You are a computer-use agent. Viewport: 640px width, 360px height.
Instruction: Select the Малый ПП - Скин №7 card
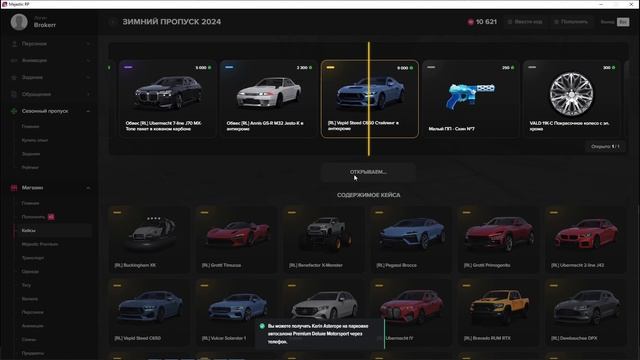[x=471, y=99]
